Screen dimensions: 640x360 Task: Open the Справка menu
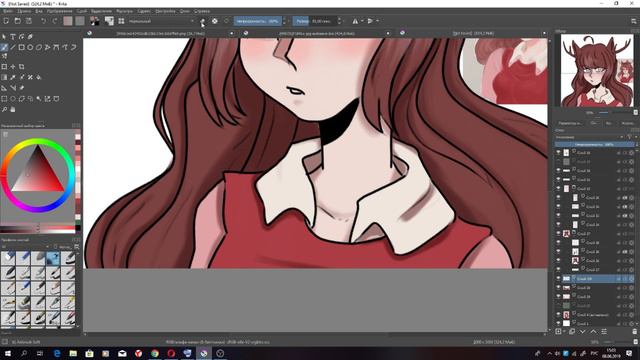click(x=202, y=11)
